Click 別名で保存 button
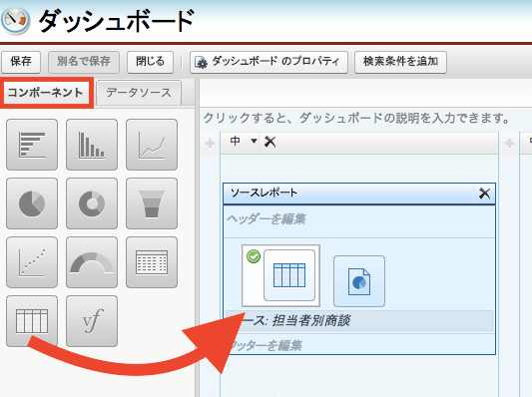The image size is (532, 397). 84,62
